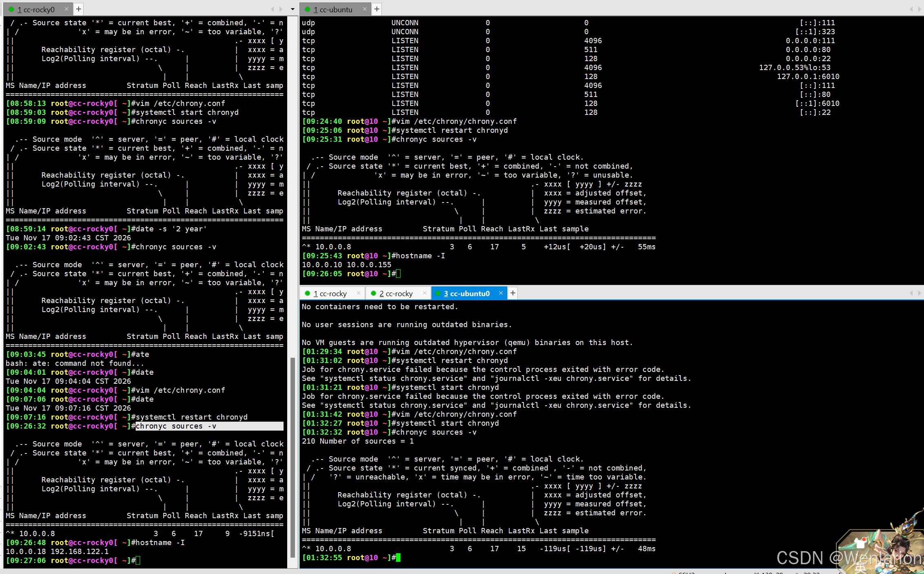Close the 2 cc-rocky tab
The width and height of the screenshot is (924, 574).
[x=425, y=293]
